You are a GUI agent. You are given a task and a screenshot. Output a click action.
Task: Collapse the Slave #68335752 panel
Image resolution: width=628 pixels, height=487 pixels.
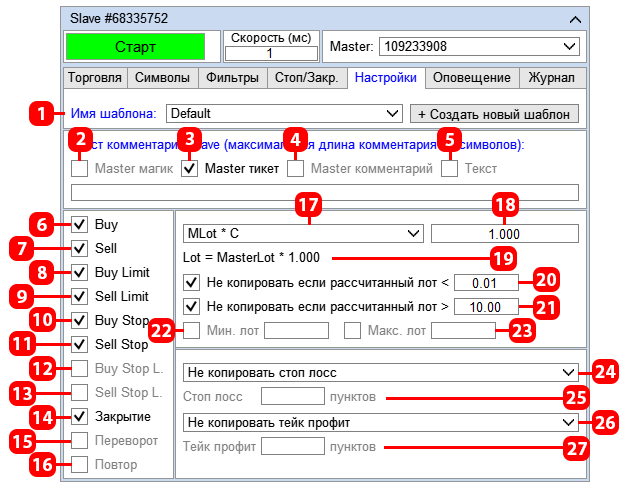click(x=575, y=20)
